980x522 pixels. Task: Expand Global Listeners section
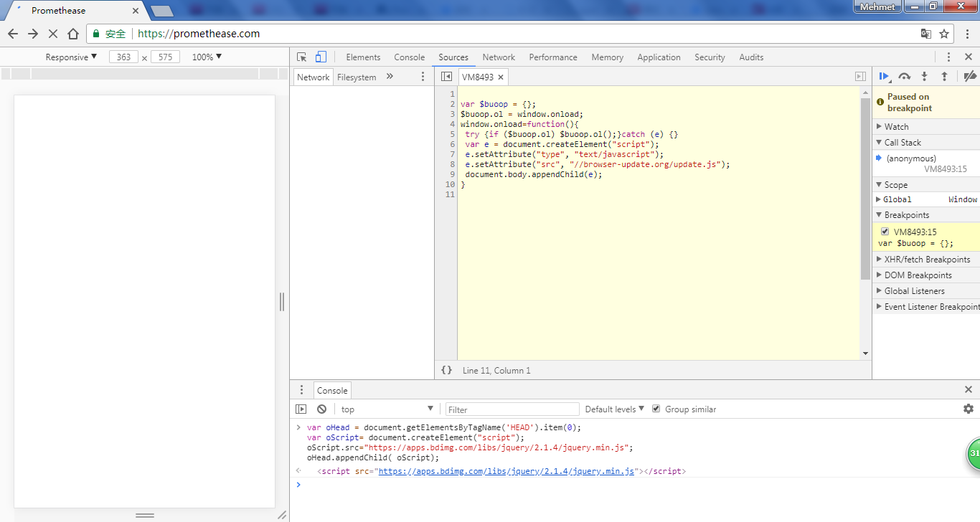(x=927, y=290)
